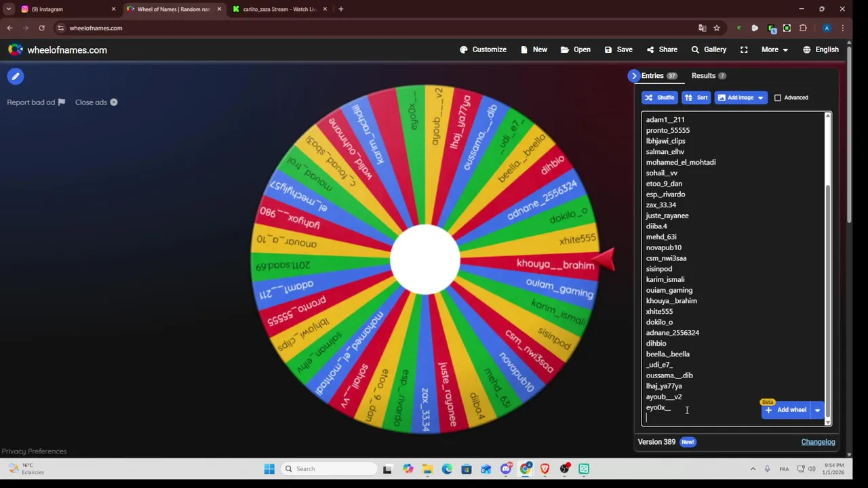Open the Changelog link
868x488 pixels.
(x=818, y=442)
